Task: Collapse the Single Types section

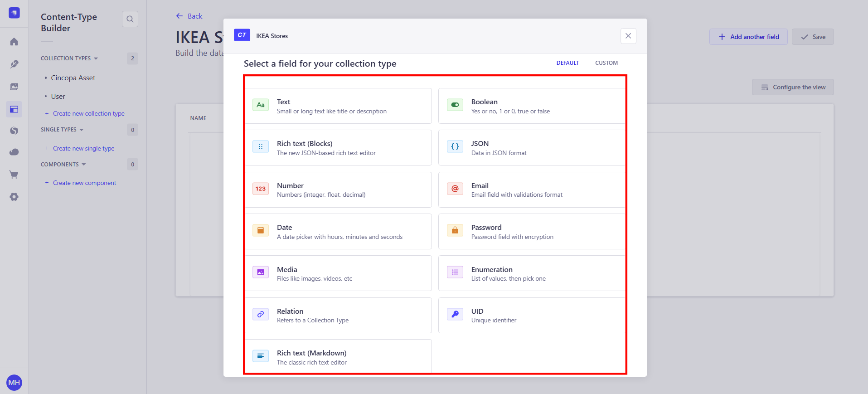Action: point(62,130)
